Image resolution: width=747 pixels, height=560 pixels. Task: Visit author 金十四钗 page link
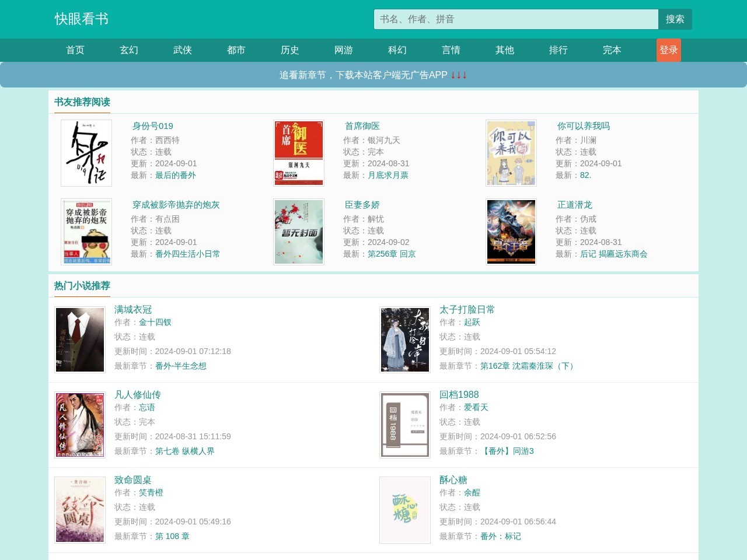pos(155,323)
